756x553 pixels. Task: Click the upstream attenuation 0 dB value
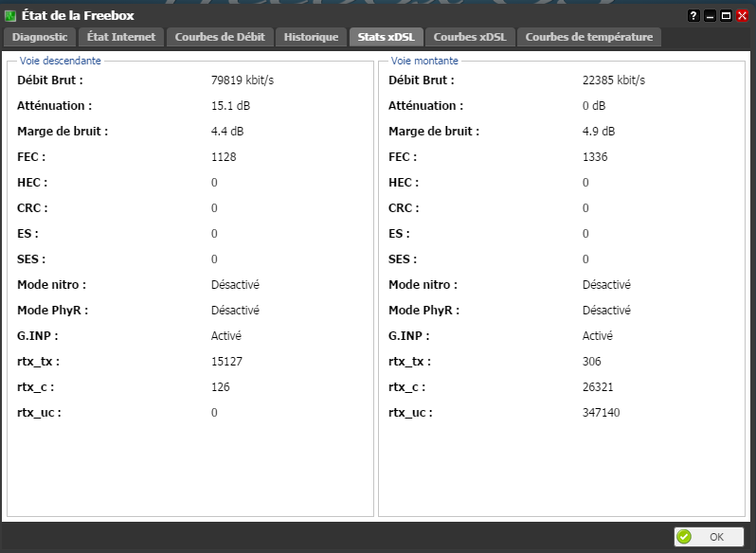tap(593, 105)
